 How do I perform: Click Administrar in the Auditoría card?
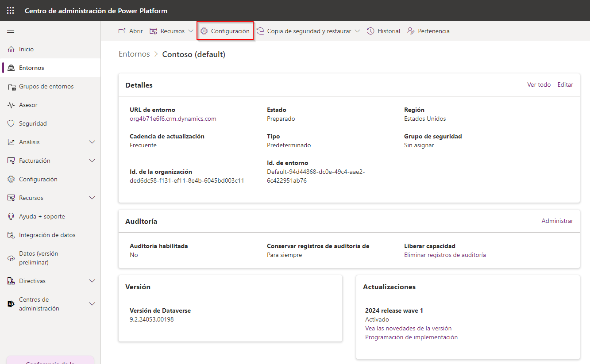(x=557, y=221)
